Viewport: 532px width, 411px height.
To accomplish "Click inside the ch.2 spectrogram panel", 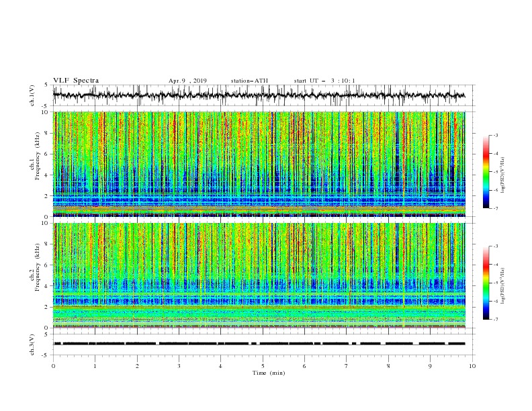I will (259, 275).
